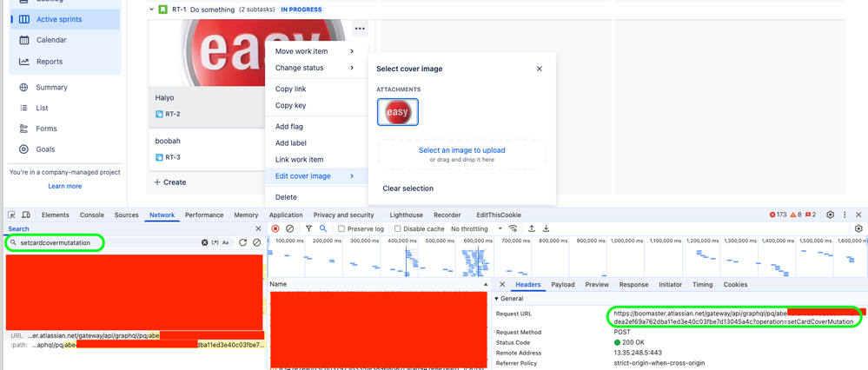The image size is (868, 370).
Task: Refresh the search results
Action: coord(242,243)
